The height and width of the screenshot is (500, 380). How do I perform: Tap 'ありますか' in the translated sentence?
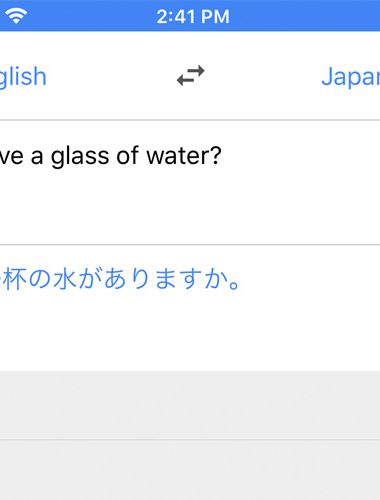(x=165, y=279)
